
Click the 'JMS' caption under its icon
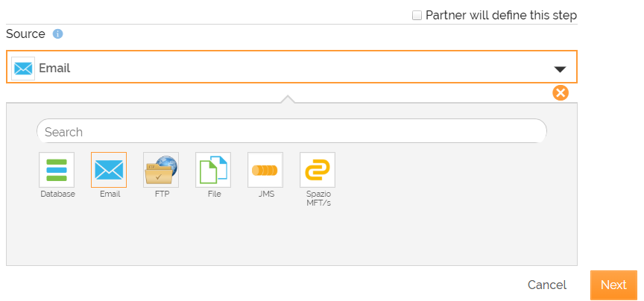tap(266, 194)
